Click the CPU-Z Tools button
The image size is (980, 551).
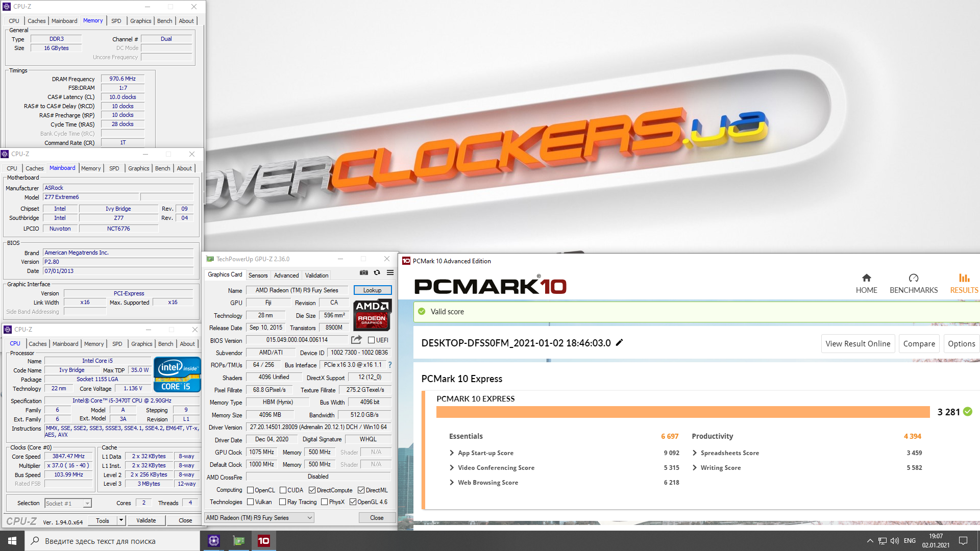103,520
